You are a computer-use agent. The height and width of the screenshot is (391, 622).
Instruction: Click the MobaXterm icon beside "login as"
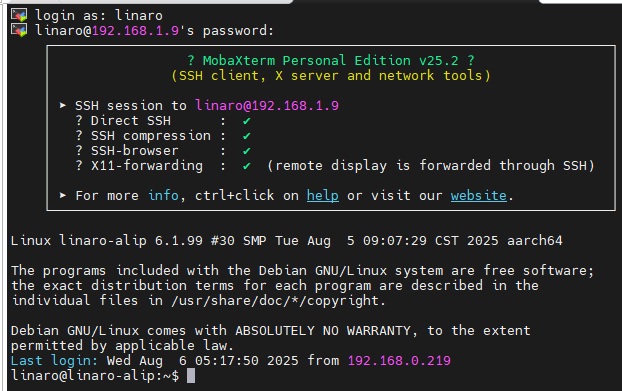[x=19, y=15]
